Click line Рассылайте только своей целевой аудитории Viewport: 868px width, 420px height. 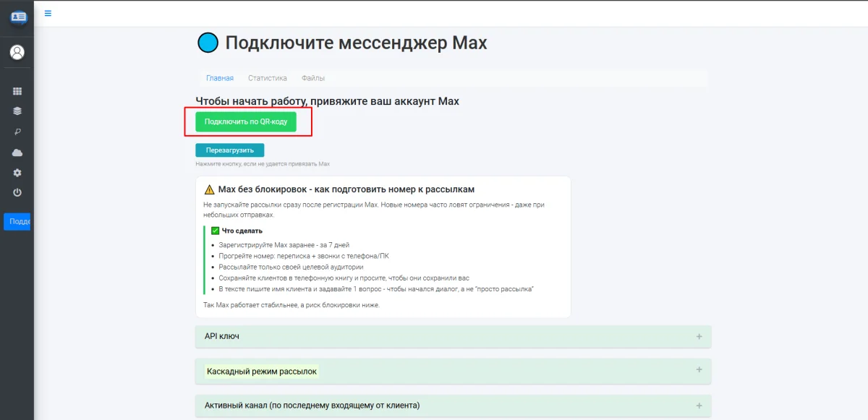click(x=292, y=267)
